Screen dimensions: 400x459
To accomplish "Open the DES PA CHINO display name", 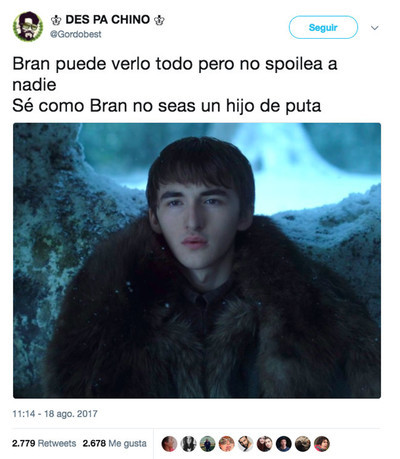I will [x=107, y=20].
